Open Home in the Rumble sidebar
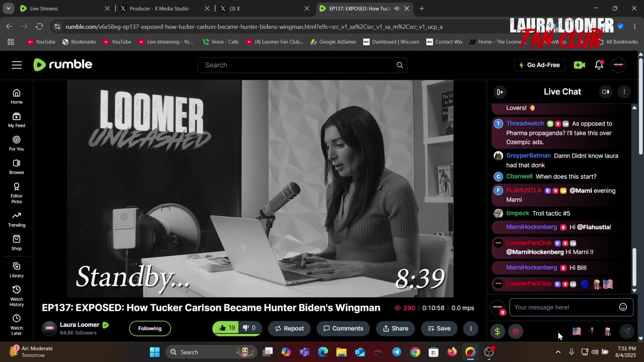 [17, 96]
